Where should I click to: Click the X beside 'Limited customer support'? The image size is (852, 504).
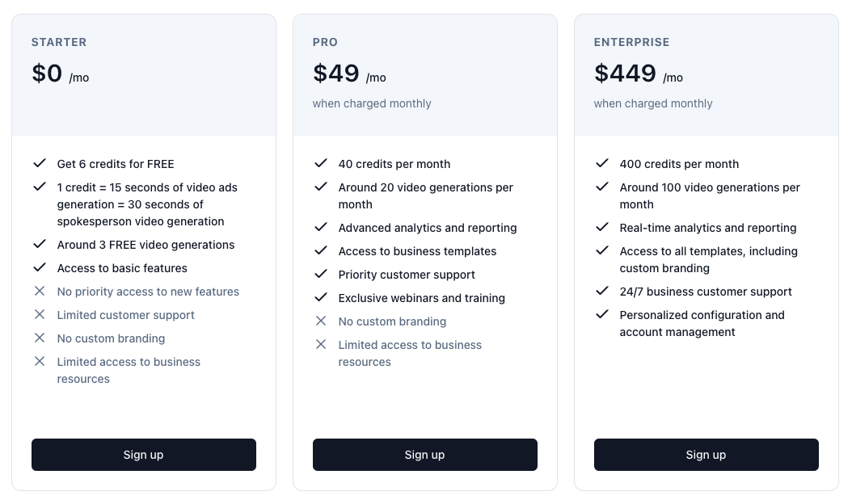40,315
